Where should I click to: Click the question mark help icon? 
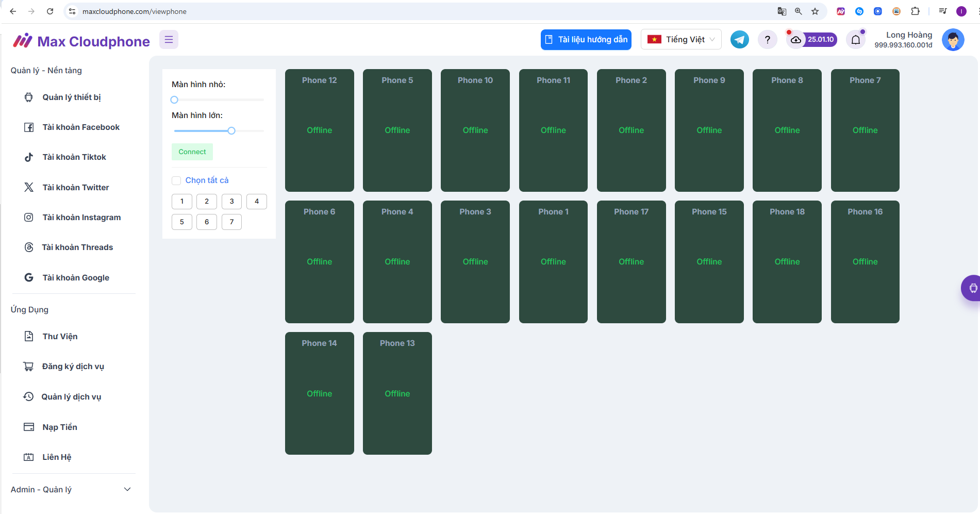(768, 40)
